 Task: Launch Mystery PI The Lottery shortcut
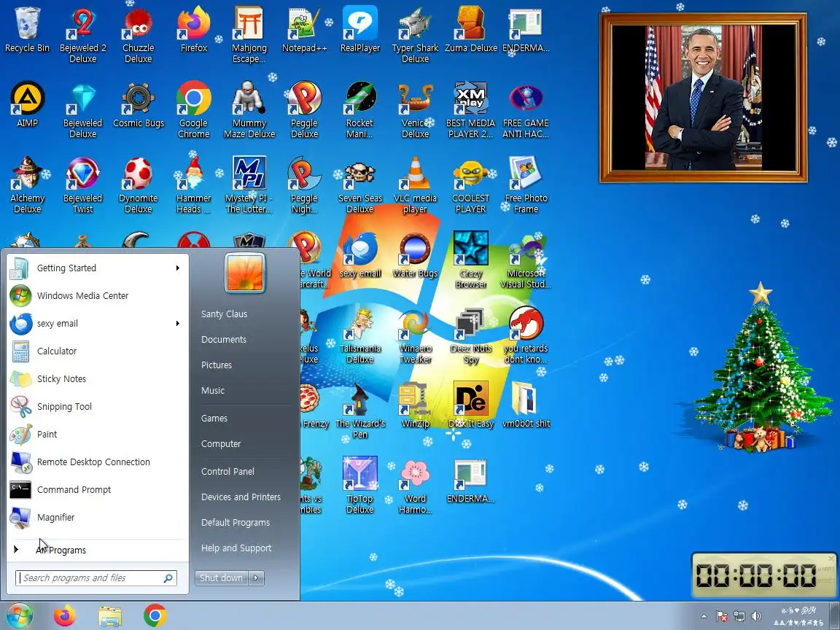tap(249, 184)
